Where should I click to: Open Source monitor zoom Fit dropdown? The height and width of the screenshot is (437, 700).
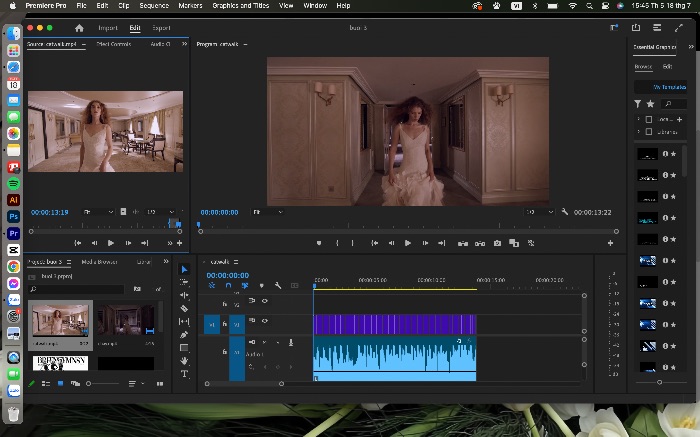(98, 212)
